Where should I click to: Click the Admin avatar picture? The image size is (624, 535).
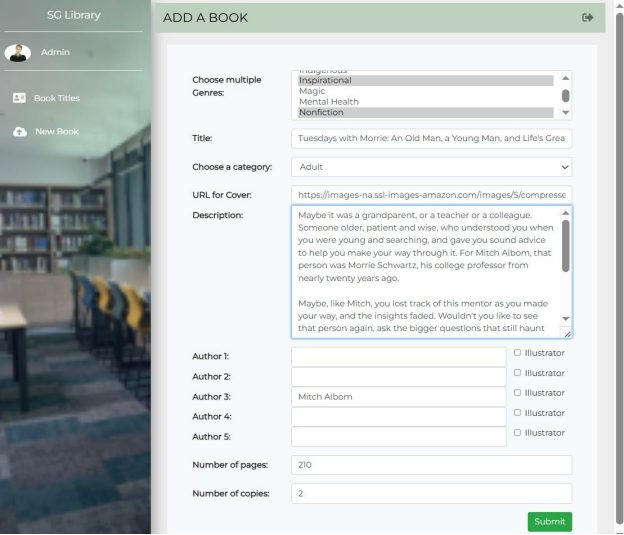(x=17, y=53)
